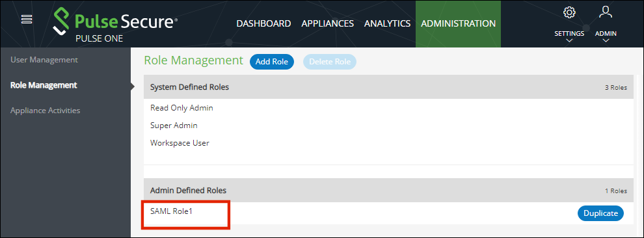Click the Delete Role button
Viewport: 644px width, 238px height.
(330, 62)
